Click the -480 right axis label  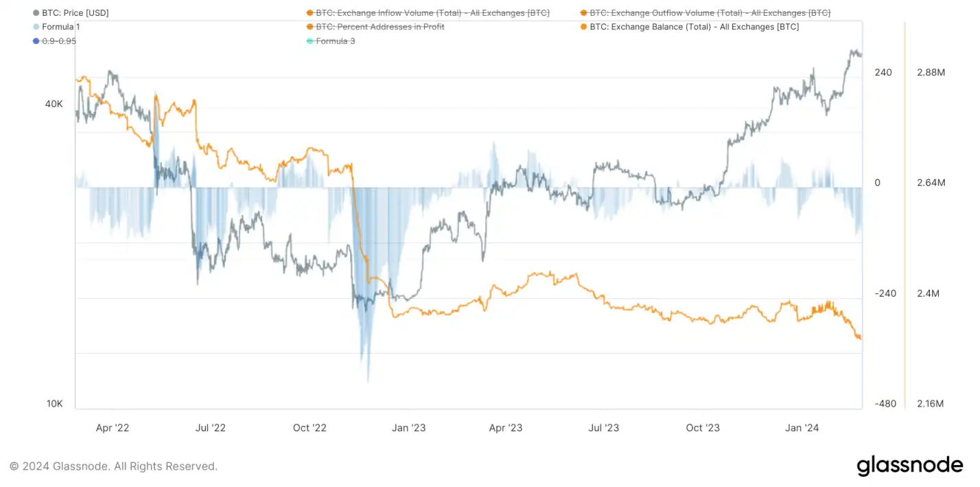(x=885, y=404)
